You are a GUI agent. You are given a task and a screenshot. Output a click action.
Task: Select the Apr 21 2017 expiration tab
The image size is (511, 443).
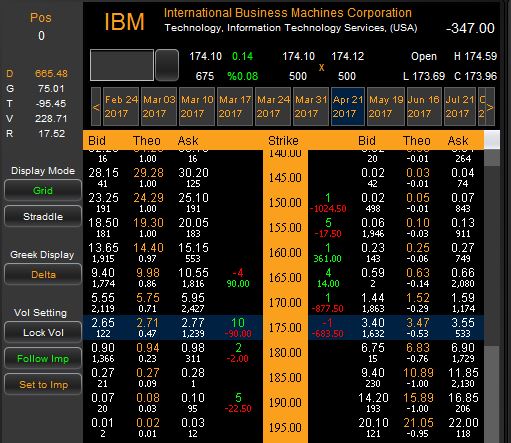click(x=348, y=107)
